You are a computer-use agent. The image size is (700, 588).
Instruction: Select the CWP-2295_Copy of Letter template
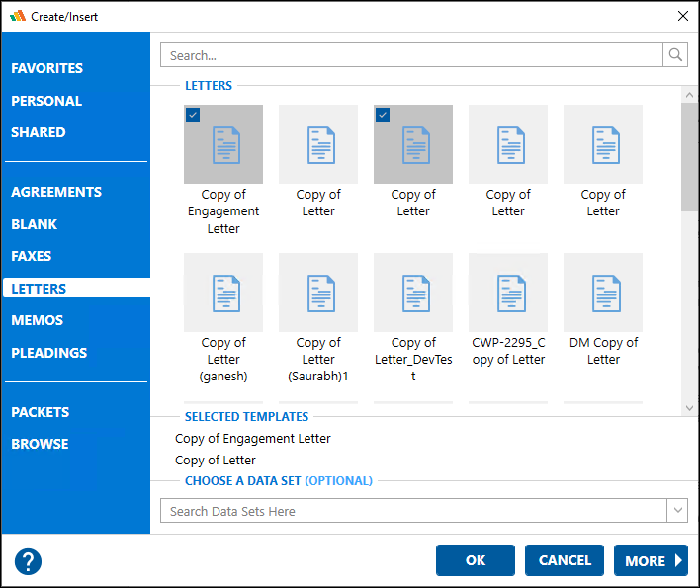508,310
